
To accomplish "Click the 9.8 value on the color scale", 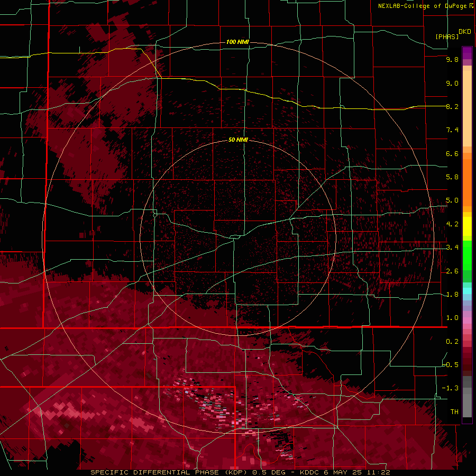I will [452, 59].
